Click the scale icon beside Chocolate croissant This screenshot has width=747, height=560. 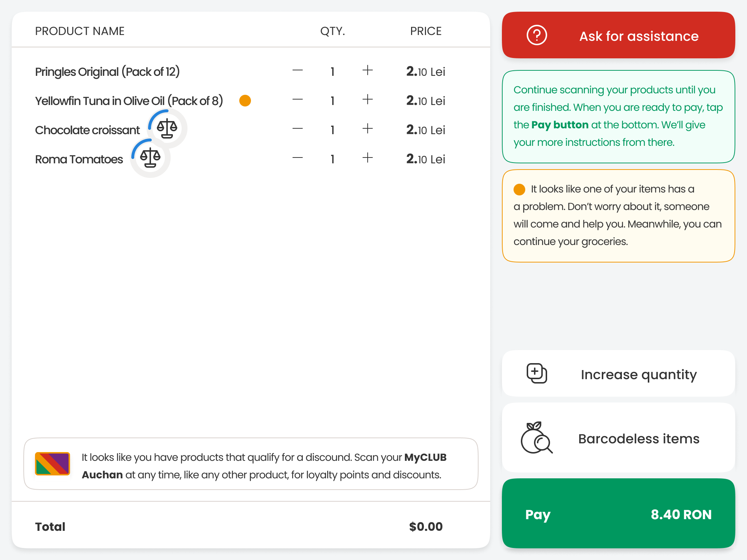tap(167, 128)
